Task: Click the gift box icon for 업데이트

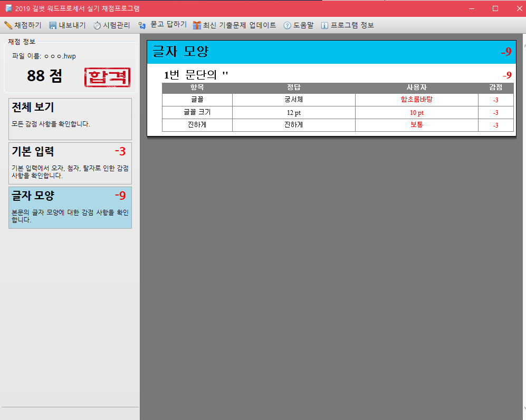Action: pos(197,25)
